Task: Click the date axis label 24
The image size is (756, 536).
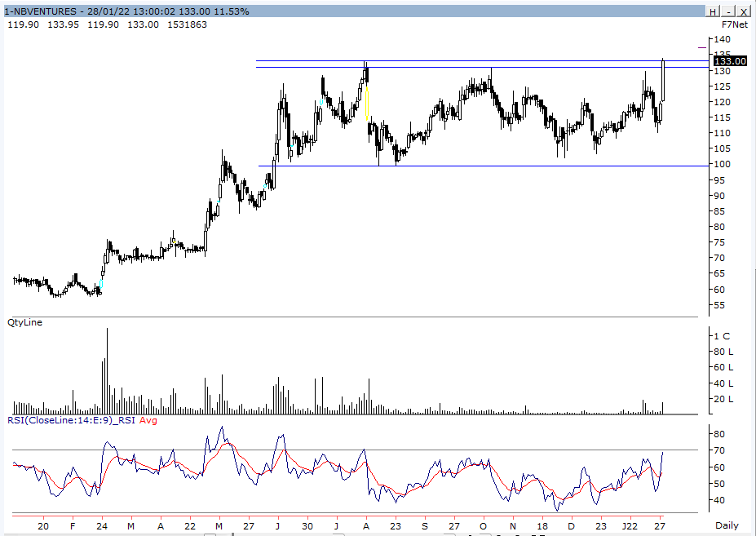Action: click(102, 526)
